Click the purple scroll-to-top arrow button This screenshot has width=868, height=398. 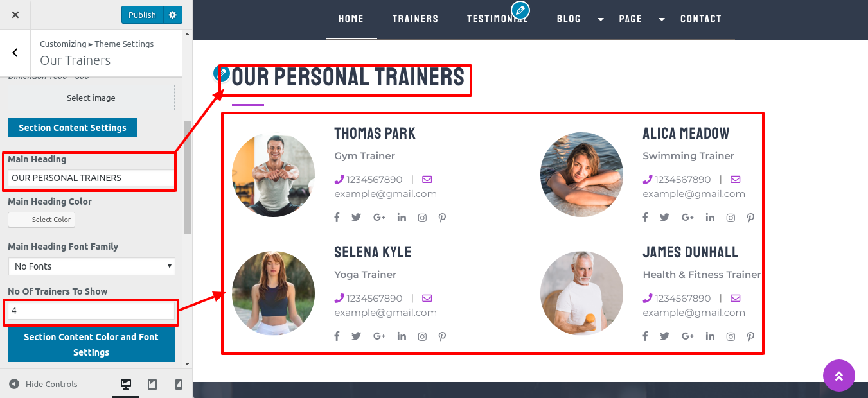click(839, 376)
